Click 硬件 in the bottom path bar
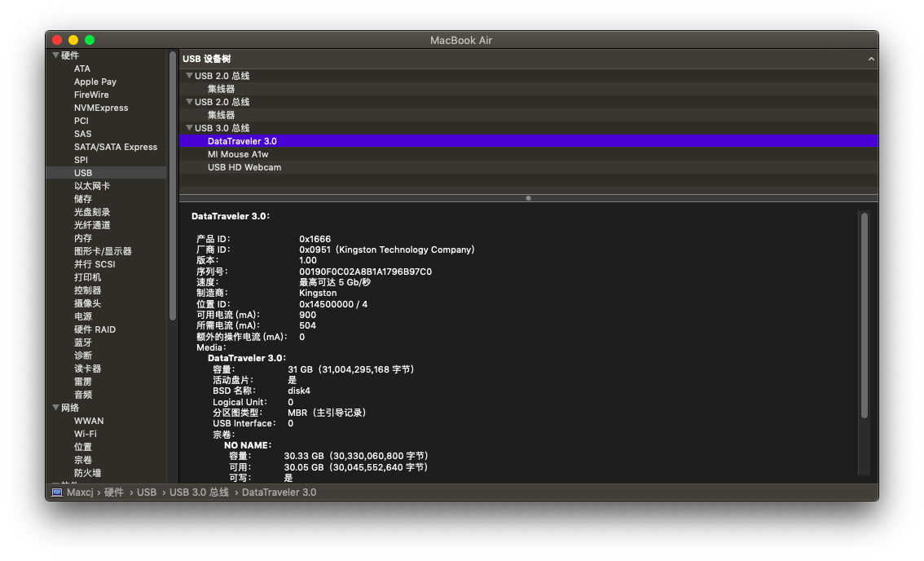The width and height of the screenshot is (924, 561). (x=114, y=492)
